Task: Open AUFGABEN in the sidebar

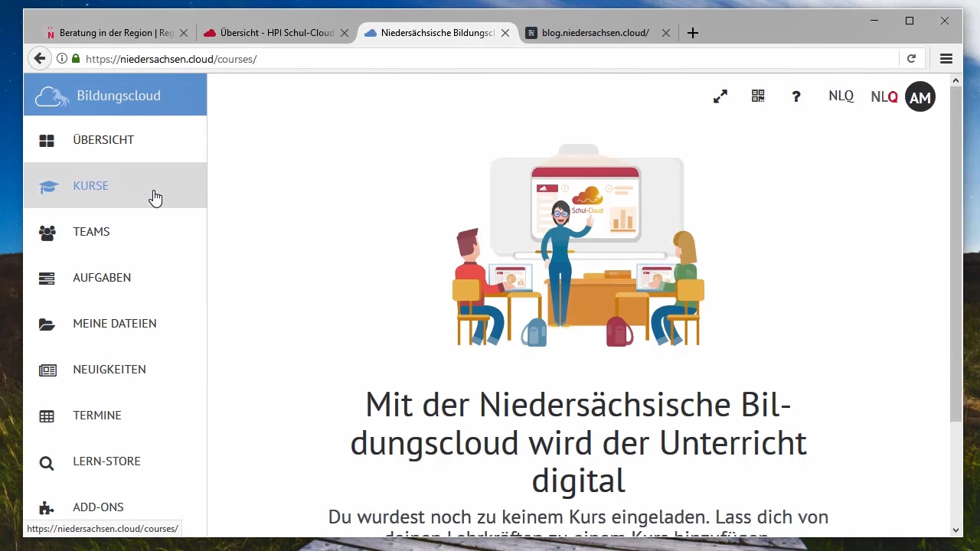Action: (x=115, y=277)
